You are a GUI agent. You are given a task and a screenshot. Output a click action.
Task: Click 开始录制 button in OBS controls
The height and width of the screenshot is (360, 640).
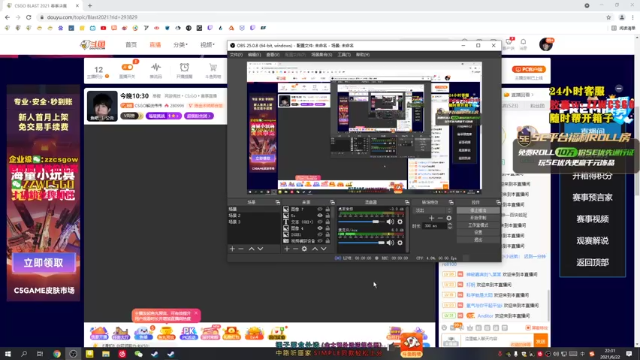pyautogui.click(x=478, y=218)
